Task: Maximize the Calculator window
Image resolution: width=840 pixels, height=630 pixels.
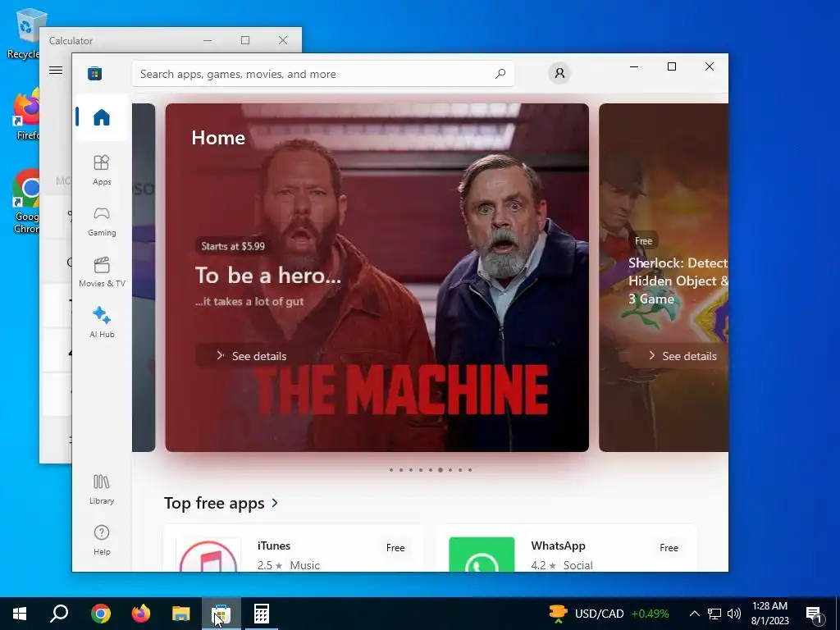Action: coord(245,40)
